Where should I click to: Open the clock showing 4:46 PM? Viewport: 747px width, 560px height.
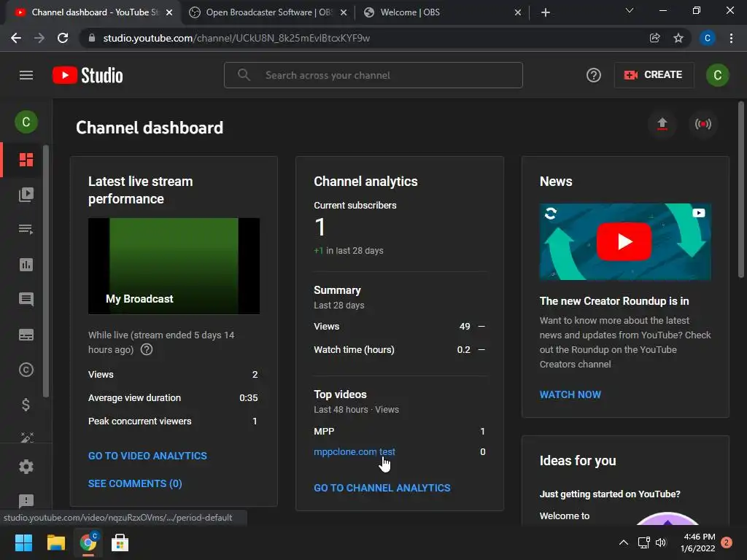tap(699, 542)
